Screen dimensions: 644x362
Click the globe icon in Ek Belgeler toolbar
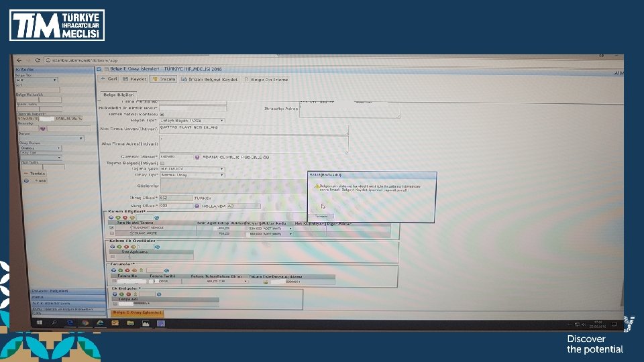[x=159, y=294]
